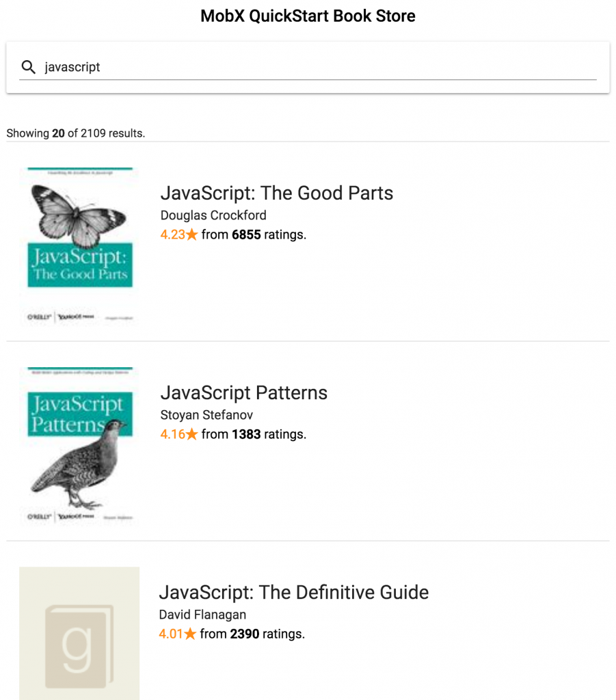
Task: Open the JavaScript Patterns title
Action: [243, 393]
